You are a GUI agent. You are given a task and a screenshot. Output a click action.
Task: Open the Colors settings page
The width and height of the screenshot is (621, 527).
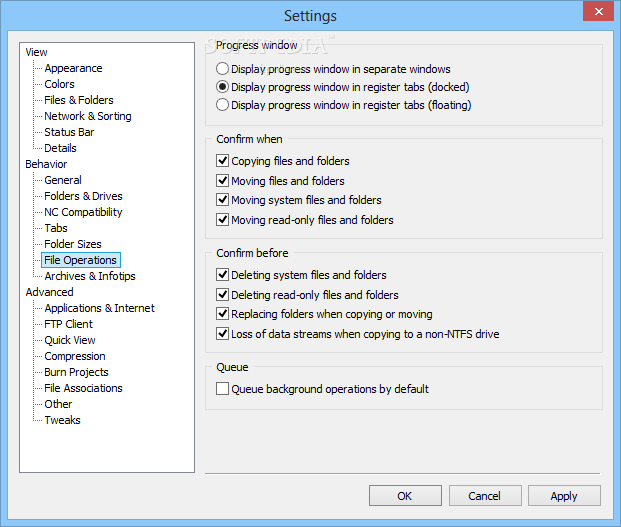(59, 84)
